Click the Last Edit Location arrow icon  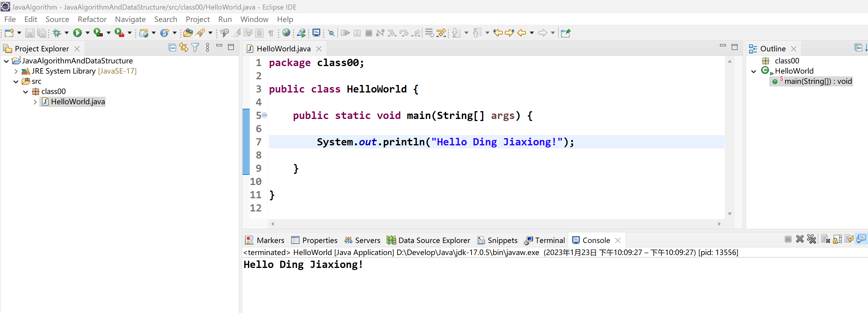coord(498,33)
